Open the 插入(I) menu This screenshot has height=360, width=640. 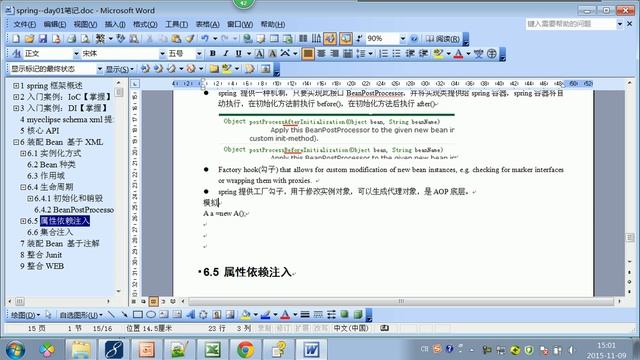(x=115, y=24)
